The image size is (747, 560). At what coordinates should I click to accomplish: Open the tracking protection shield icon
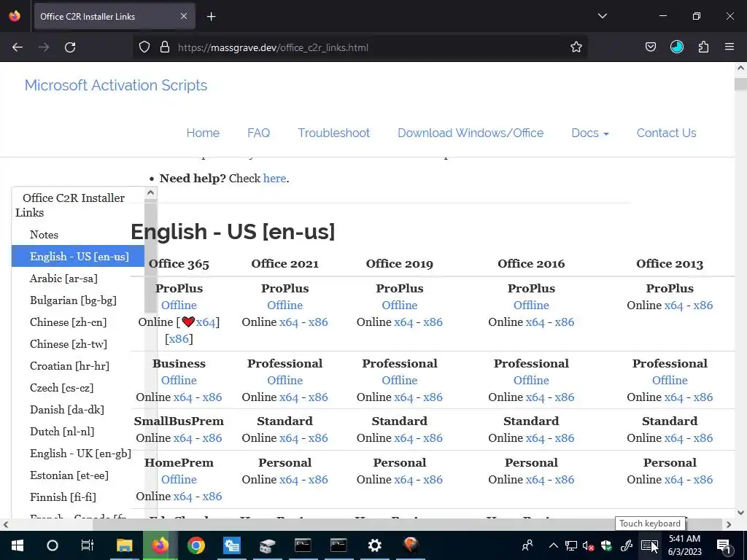pyautogui.click(x=144, y=47)
